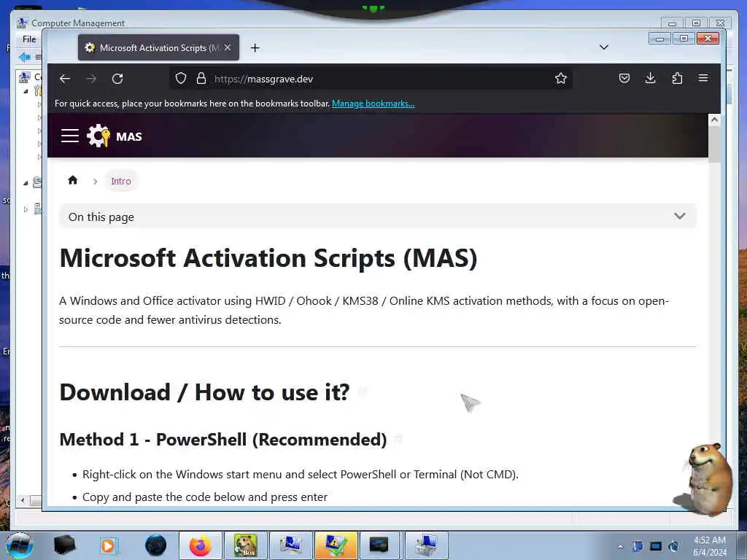Open the MAS site hamburger menu
This screenshot has width=747, height=560.
pyautogui.click(x=70, y=136)
